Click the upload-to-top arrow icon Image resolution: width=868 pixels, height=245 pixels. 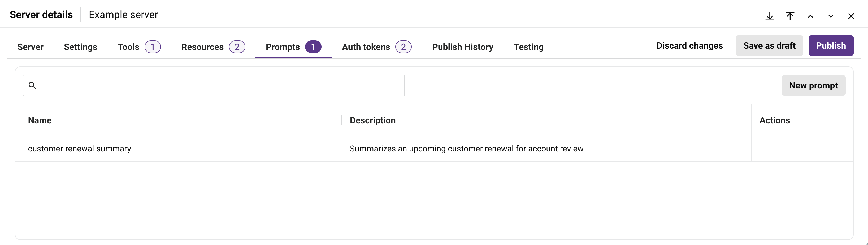790,16
